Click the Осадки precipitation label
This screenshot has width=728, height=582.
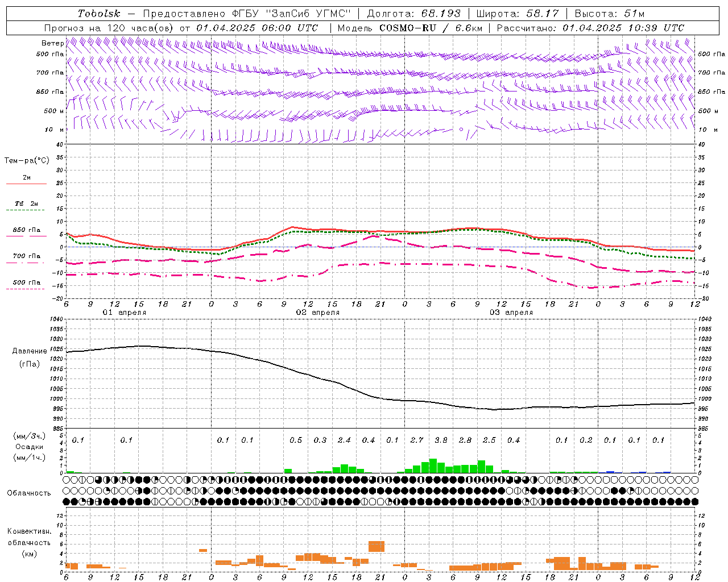(30, 447)
